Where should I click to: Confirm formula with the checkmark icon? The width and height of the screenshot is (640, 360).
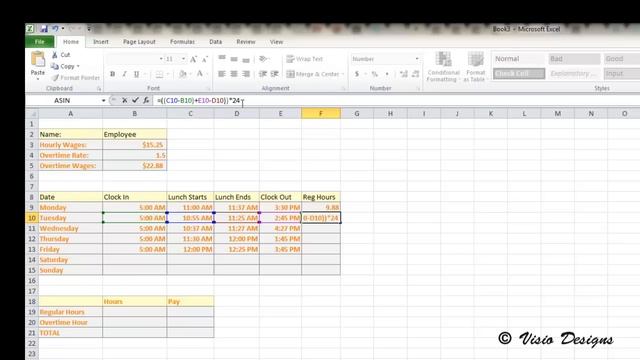click(x=135, y=100)
